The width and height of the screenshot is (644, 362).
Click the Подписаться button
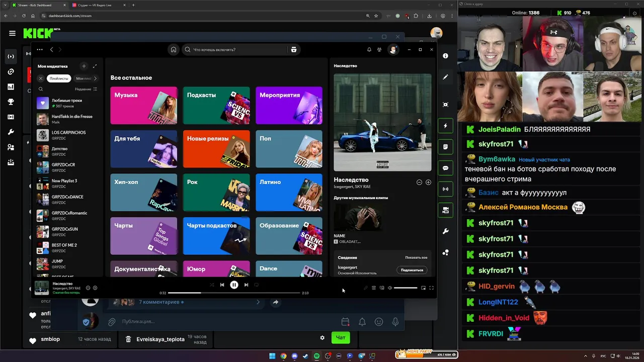click(x=412, y=270)
